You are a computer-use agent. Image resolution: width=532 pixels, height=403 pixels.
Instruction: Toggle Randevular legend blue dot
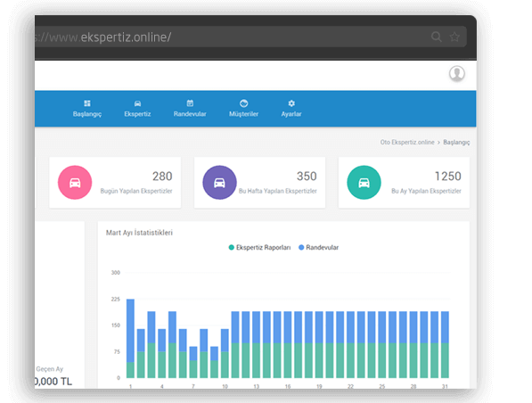coord(301,248)
